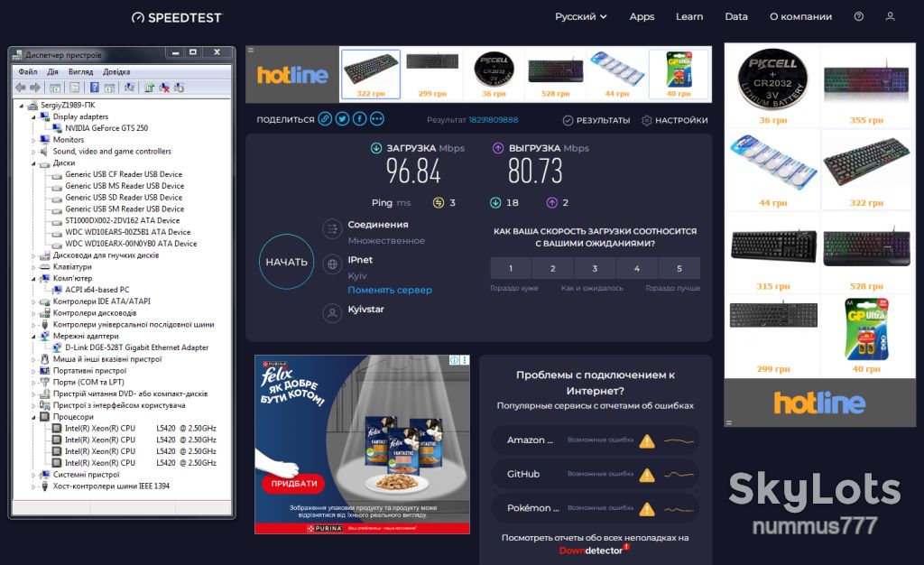The width and height of the screenshot is (924, 565).
Task: Open the settings gear НАСТРОЙКИ
Action: [x=675, y=120]
